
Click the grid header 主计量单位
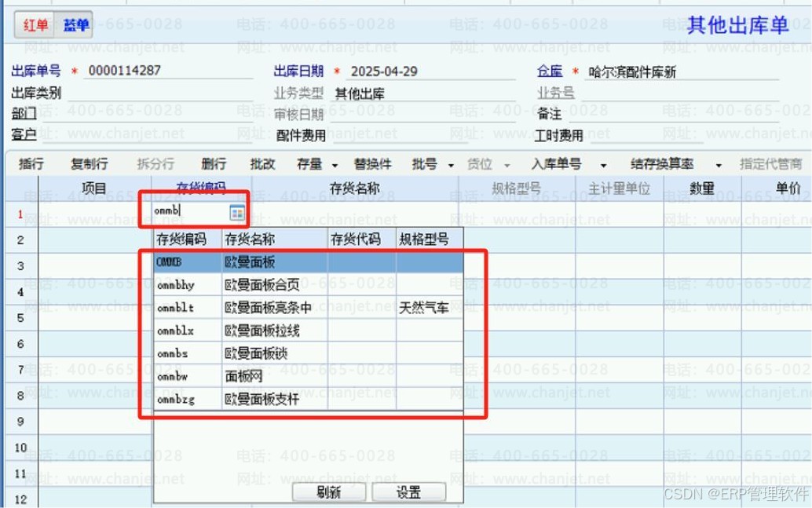[x=620, y=188]
